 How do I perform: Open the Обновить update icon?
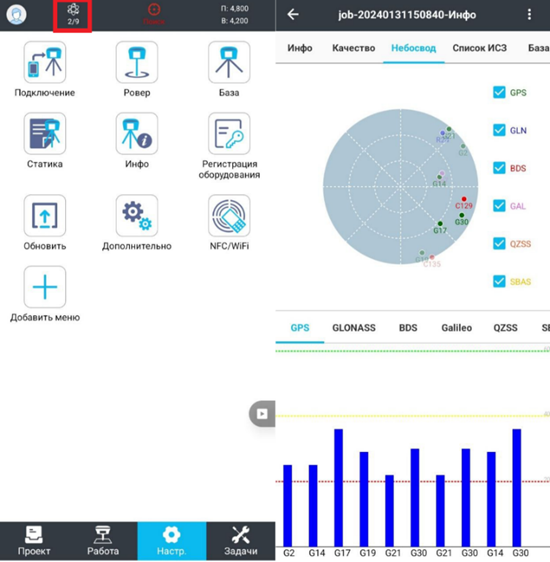[x=45, y=215]
